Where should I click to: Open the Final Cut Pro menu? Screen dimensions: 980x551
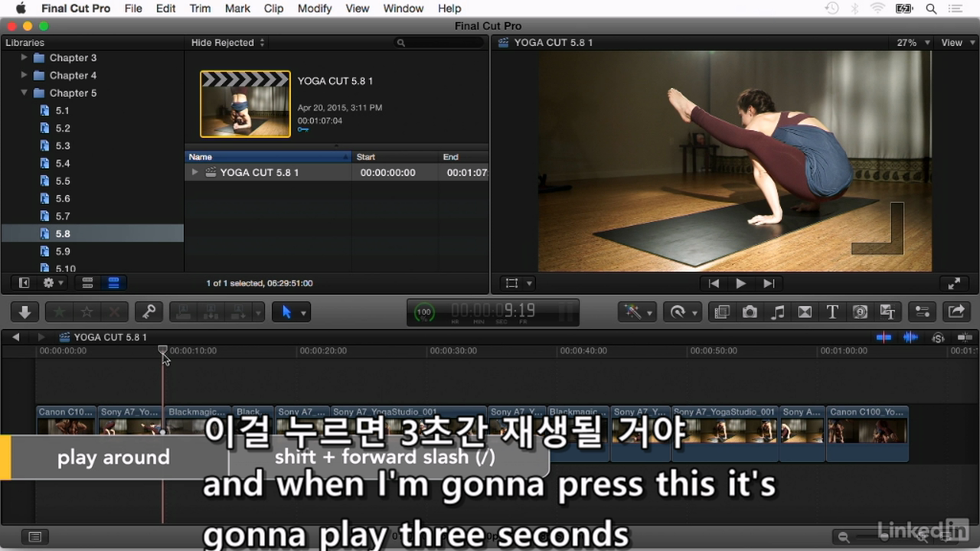[x=76, y=8]
